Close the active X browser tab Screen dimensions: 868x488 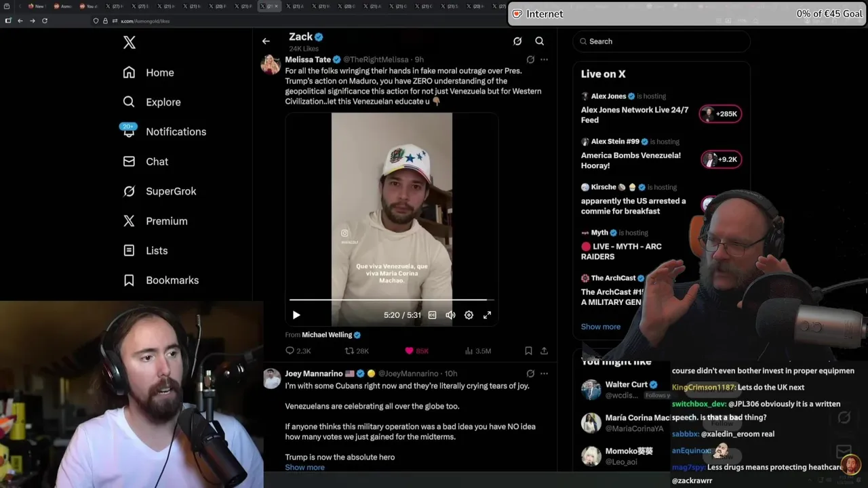point(275,6)
